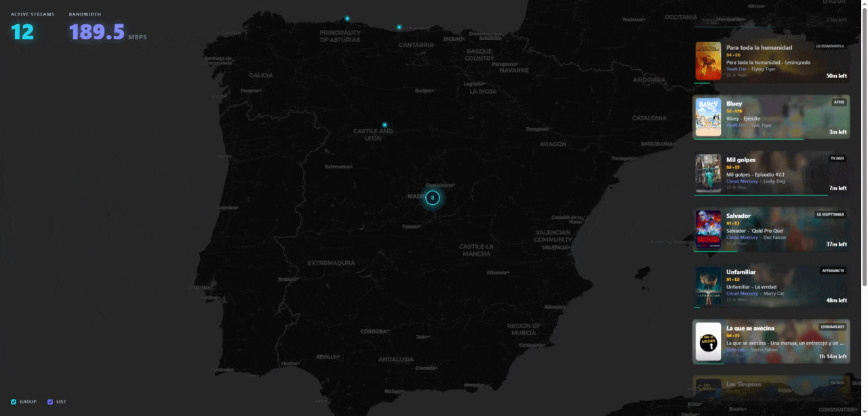Click the Merry Cat user on Unfamiliar
Image resolution: width=868 pixels, height=416 pixels.
pyautogui.click(x=774, y=293)
